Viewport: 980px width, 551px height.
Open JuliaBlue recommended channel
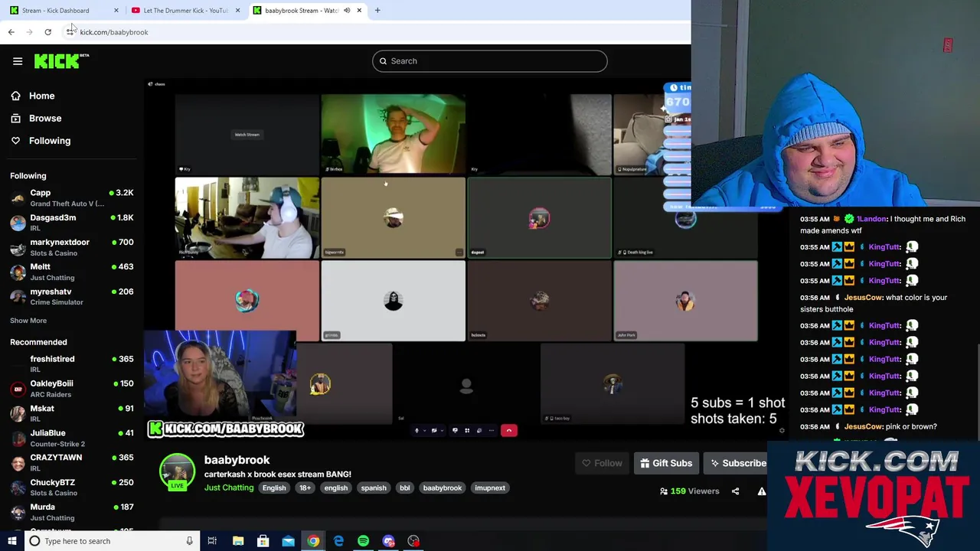(x=72, y=438)
